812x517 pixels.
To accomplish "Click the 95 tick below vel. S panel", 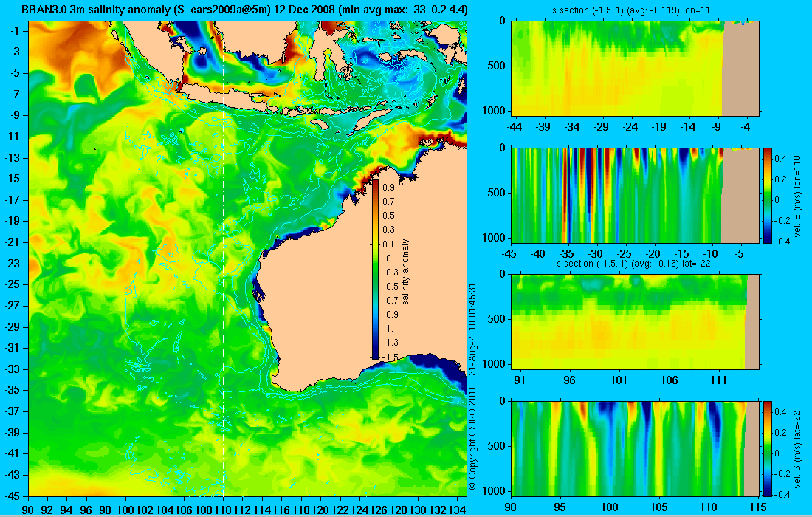I will pos(560,507).
